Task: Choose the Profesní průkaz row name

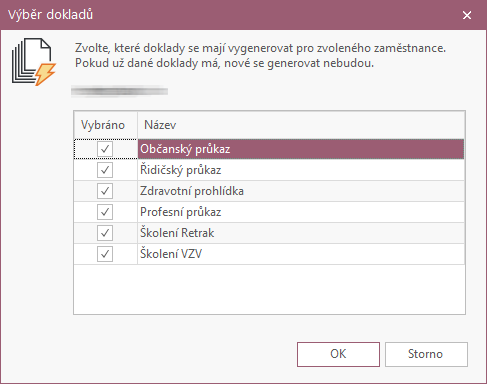Action: click(180, 212)
